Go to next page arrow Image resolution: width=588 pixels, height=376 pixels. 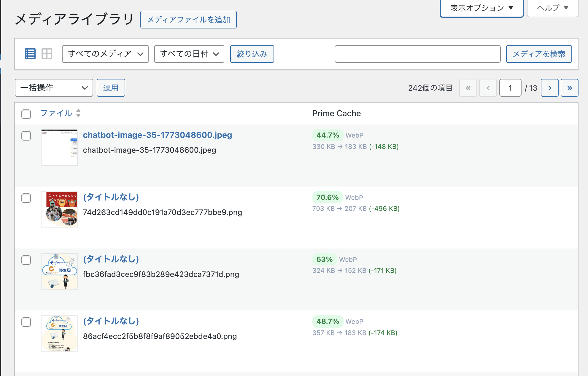click(x=549, y=88)
